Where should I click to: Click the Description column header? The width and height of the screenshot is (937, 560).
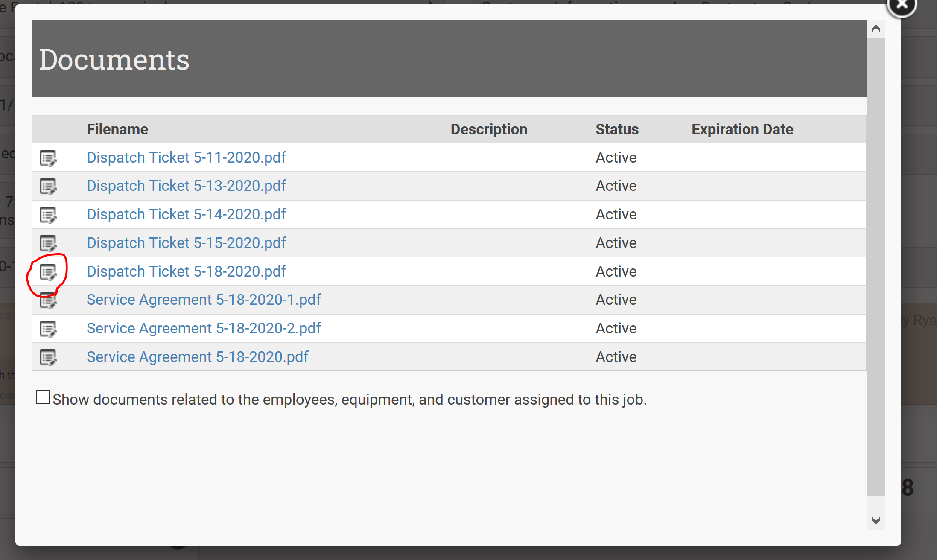point(489,129)
